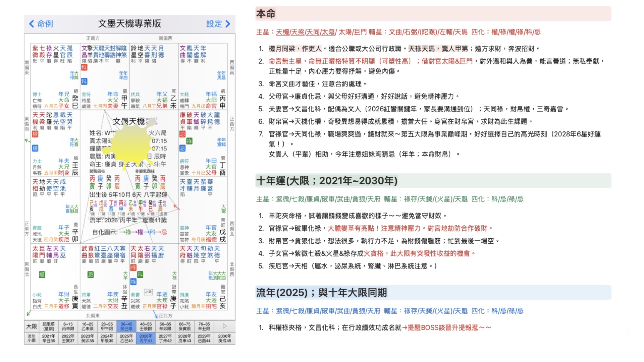Image resolution: width=644 pixels, height=362 pixels.
Task: Select the 66~75 庚寅限 period
Action: 185,326
